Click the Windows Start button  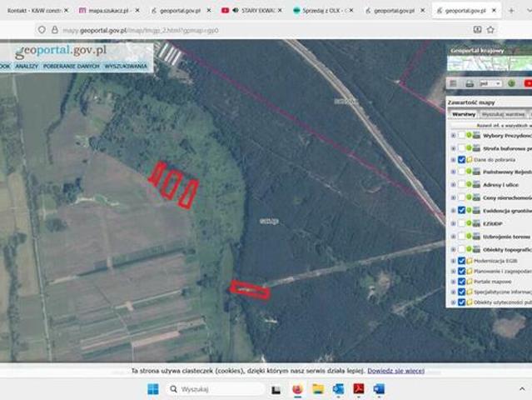pos(152,389)
